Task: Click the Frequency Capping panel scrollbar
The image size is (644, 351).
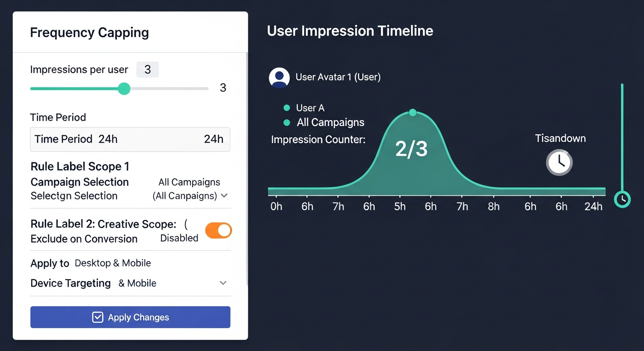Action: [x=247, y=169]
